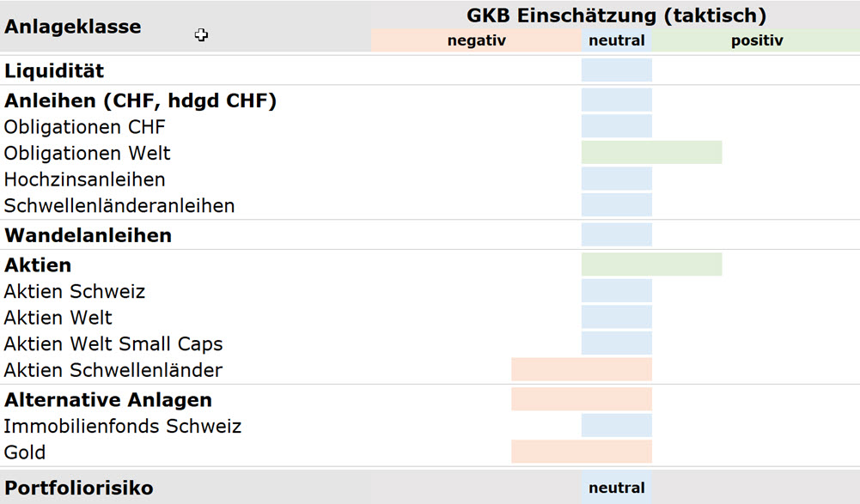Click the Immobilienfonds Schweiz label
This screenshot has height=504, width=860.
123,426
